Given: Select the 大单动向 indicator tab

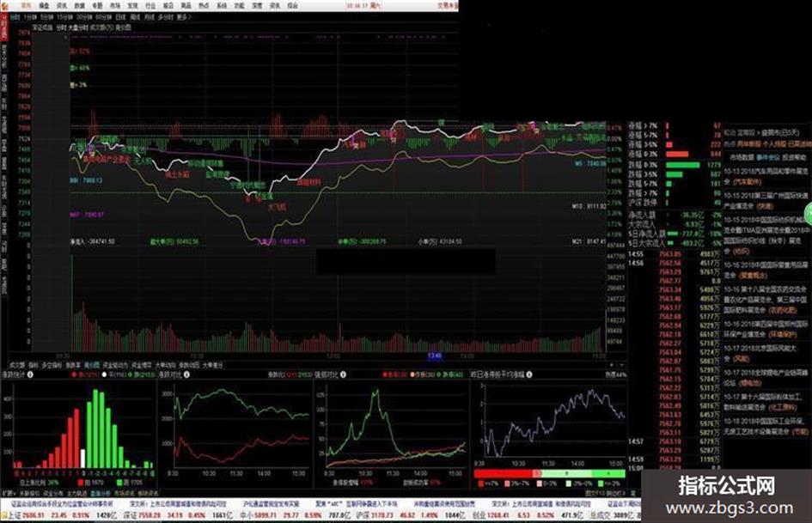Looking at the screenshot, I should pyautogui.click(x=166, y=365).
